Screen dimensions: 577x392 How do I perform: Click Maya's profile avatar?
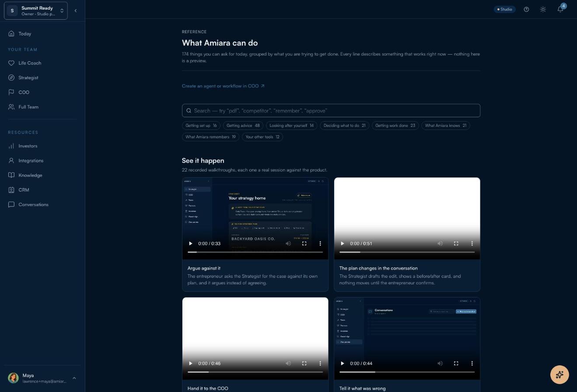pyautogui.click(x=14, y=378)
